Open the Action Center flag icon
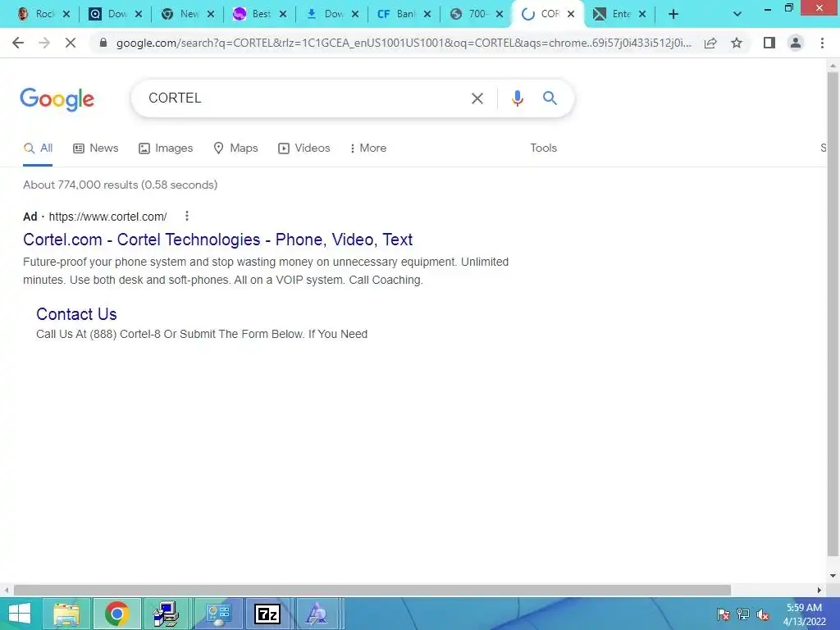This screenshot has height=630, width=840. click(x=723, y=614)
